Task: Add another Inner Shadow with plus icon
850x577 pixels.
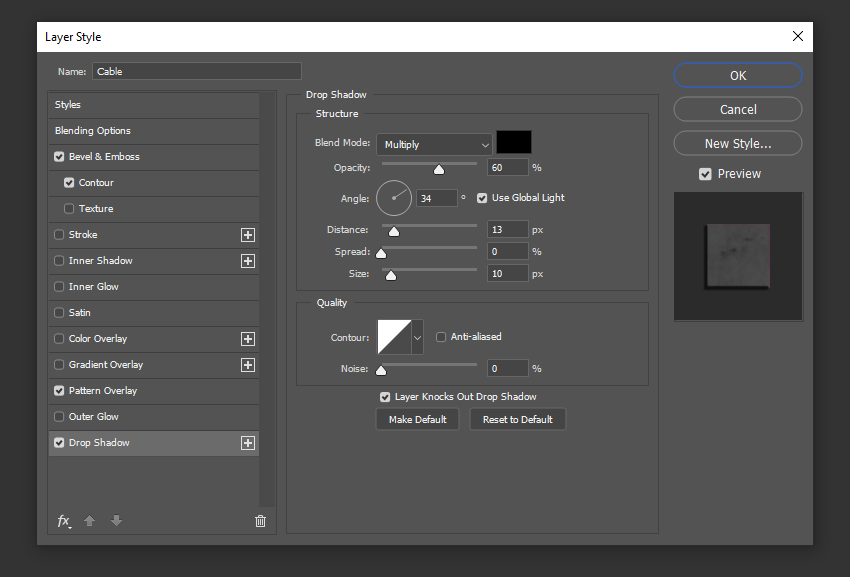Action: pyautogui.click(x=248, y=261)
